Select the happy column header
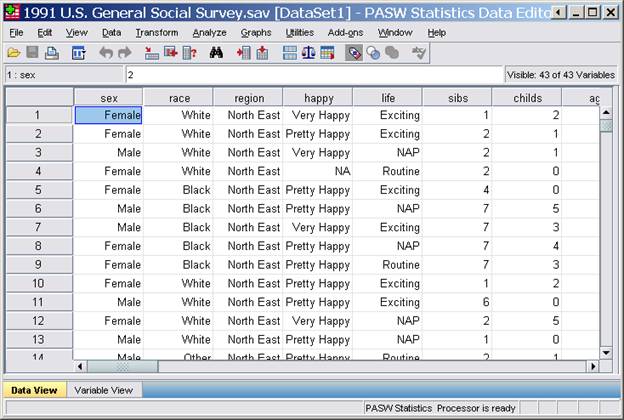Image resolution: width=624 pixels, height=420 pixels. (x=318, y=98)
